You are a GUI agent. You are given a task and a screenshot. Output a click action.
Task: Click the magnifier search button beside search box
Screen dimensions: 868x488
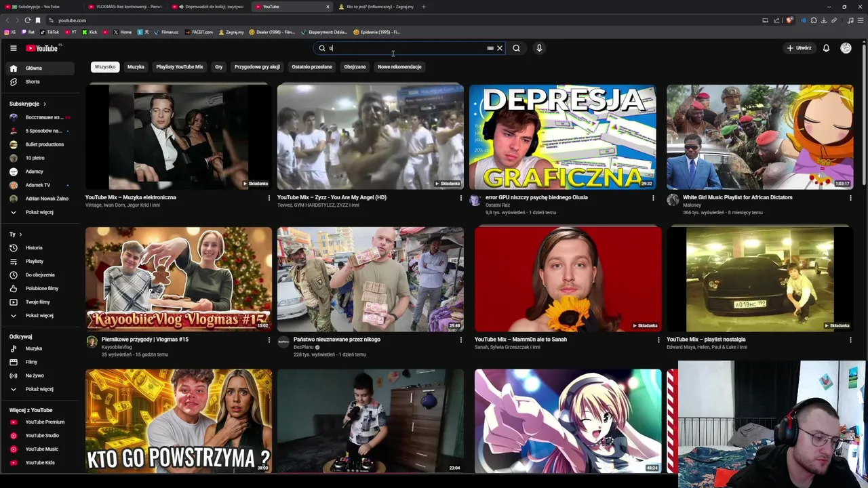[x=516, y=48]
